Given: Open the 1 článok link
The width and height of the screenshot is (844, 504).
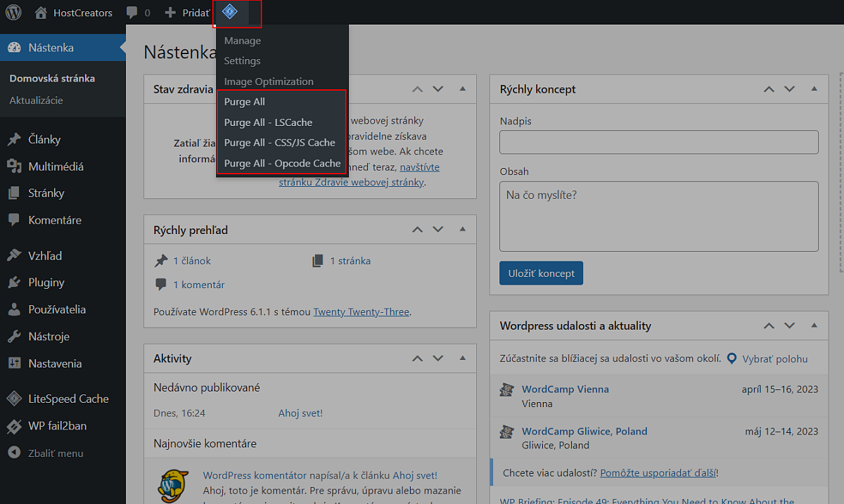Looking at the screenshot, I should [192, 261].
